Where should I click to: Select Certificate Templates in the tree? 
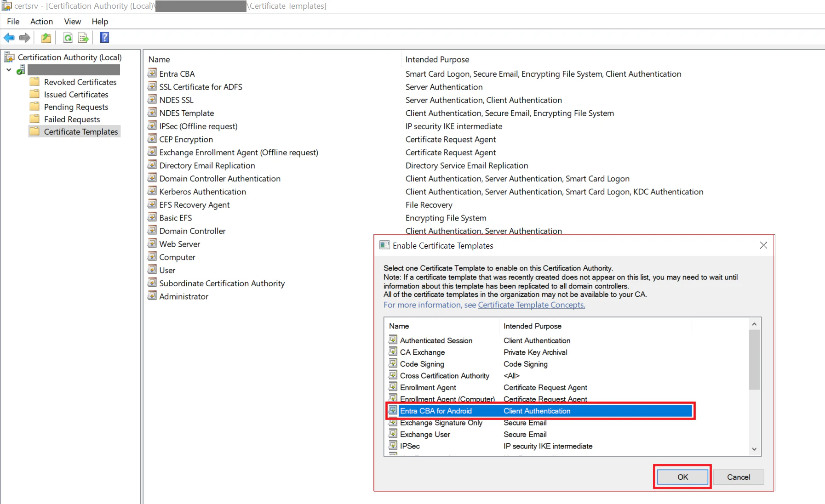[x=81, y=131]
